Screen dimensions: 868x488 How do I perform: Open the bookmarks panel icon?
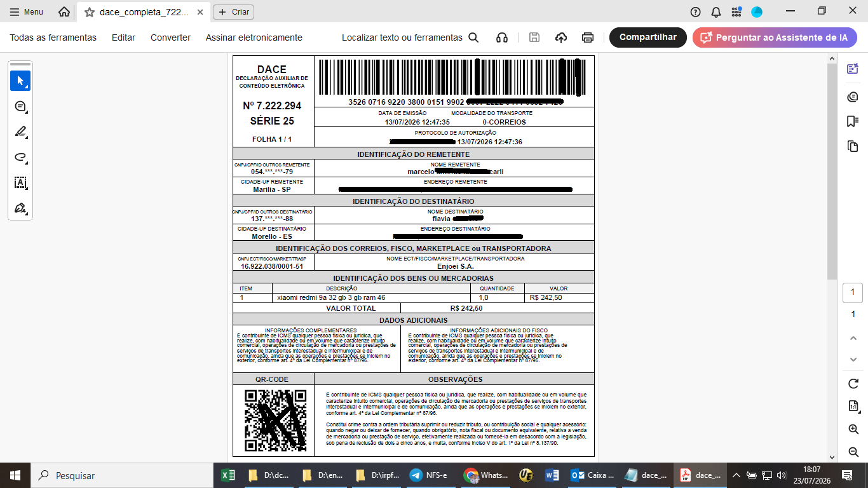[853, 121]
